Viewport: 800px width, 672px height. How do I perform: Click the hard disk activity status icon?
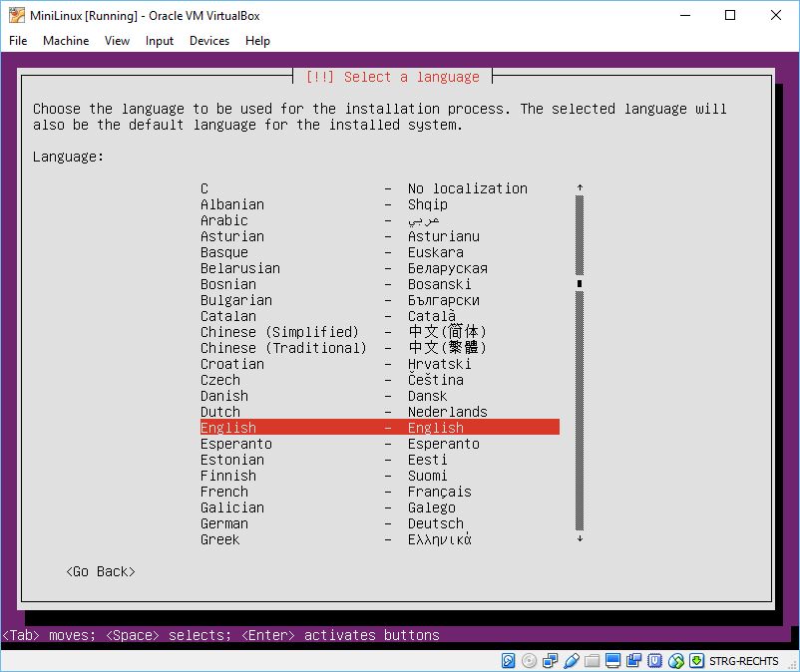(509, 661)
